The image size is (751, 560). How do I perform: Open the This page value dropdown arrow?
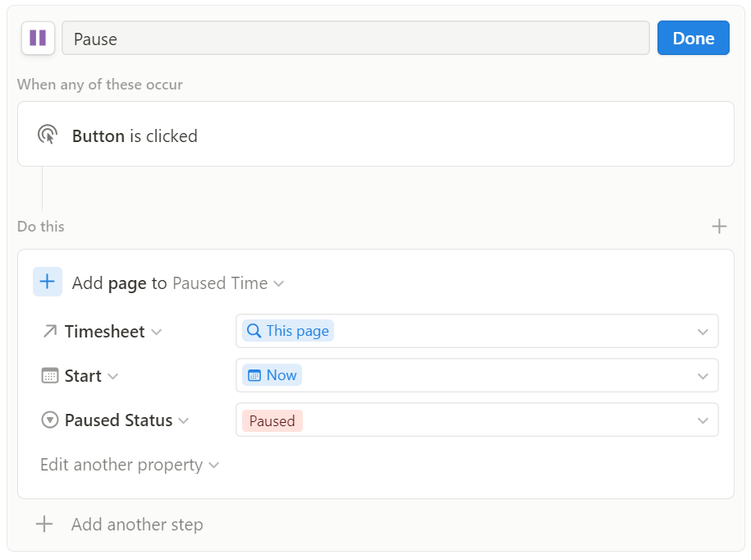point(703,332)
